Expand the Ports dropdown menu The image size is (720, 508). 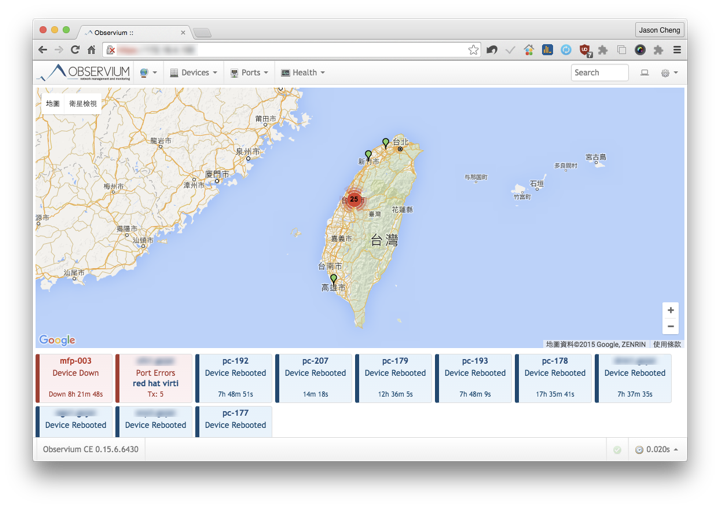point(249,73)
